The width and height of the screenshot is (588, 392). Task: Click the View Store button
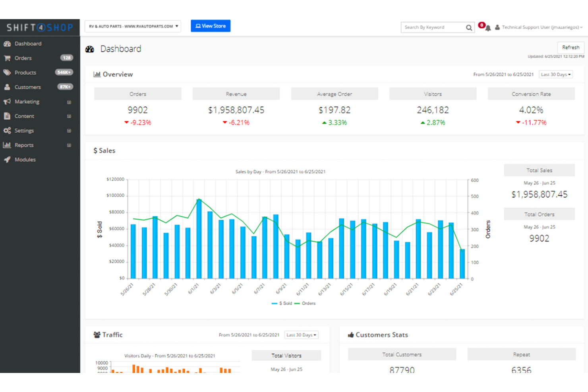click(x=211, y=26)
